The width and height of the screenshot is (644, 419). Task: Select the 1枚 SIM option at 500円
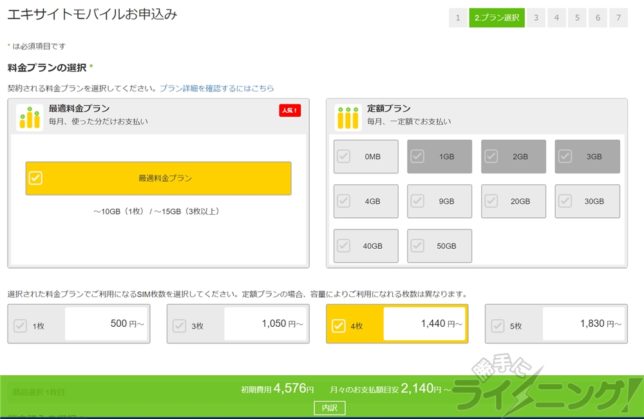point(79,324)
